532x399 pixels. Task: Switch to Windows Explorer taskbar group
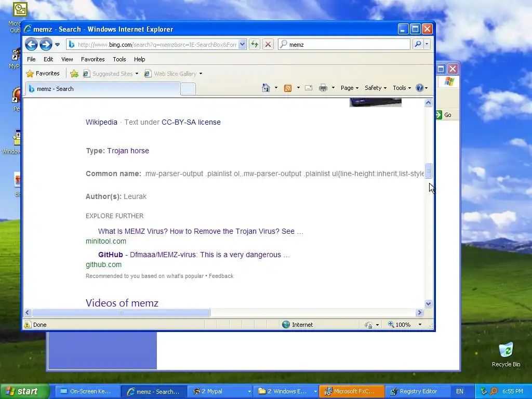coord(287,391)
